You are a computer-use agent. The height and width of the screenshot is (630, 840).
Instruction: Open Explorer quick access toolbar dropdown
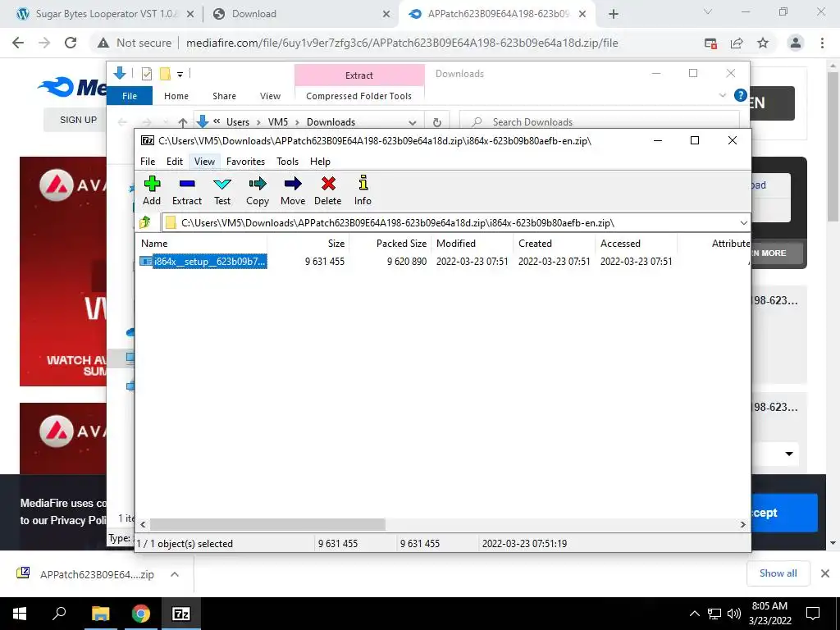click(x=180, y=74)
